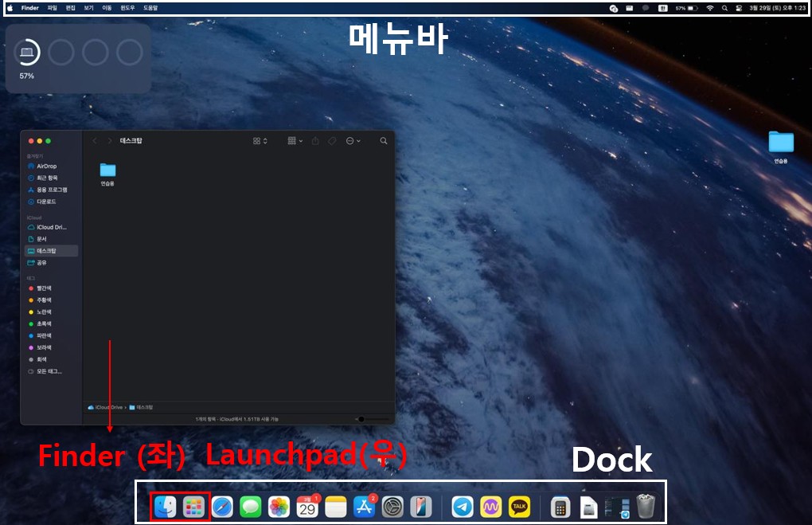Select the blue 파란색 tag
The image size is (812, 525).
[51, 336]
